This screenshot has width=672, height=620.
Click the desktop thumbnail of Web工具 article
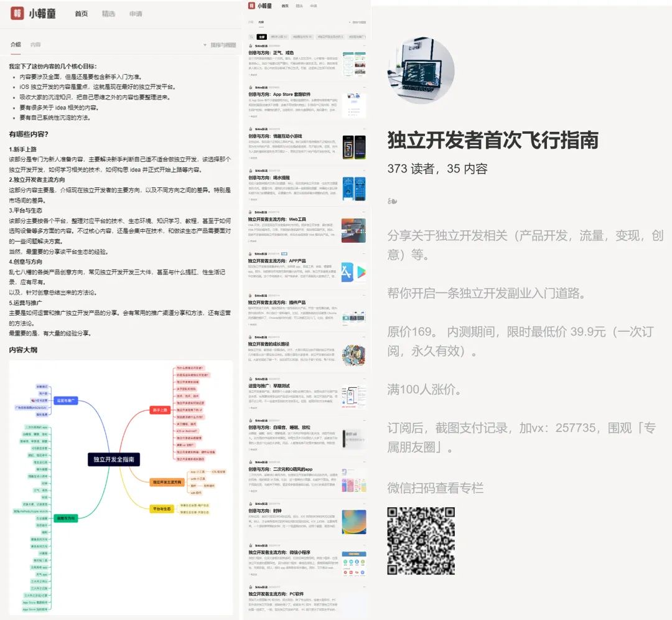pyautogui.click(x=354, y=230)
